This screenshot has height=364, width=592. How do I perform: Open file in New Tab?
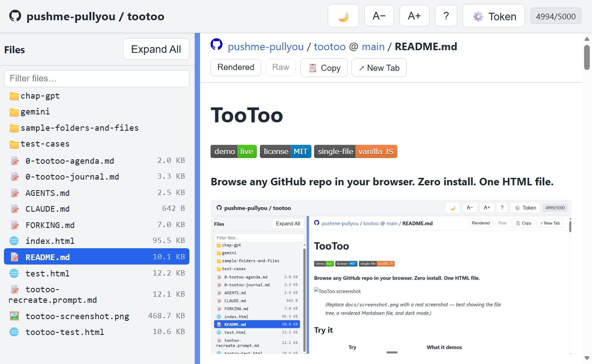tap(379, 68)
